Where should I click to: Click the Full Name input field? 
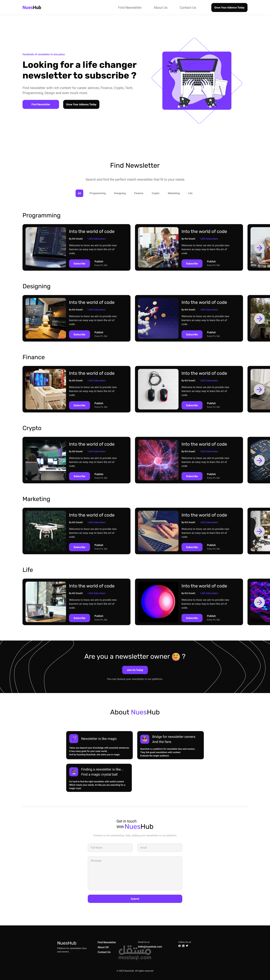(110, 848)
